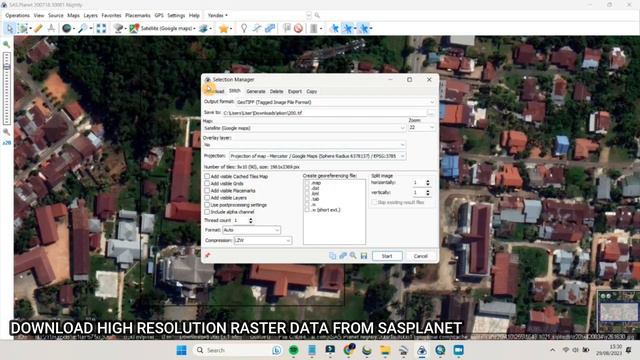Activate the distance ruler tool
Screen dimensions: 640x360
(x=38, y=28)
